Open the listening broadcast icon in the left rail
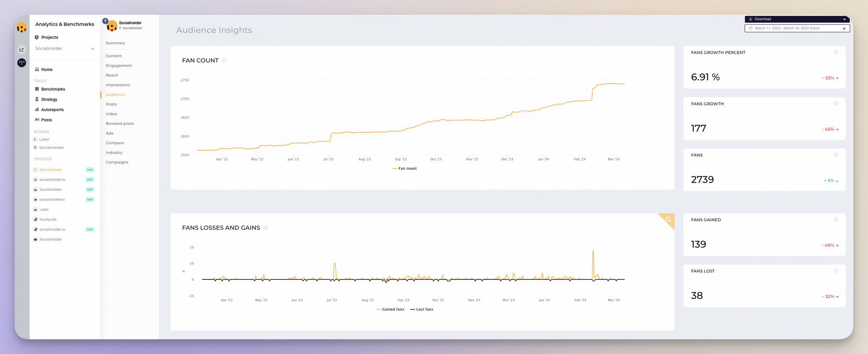Viewport: 868px width, 354px height. (22, 63)
